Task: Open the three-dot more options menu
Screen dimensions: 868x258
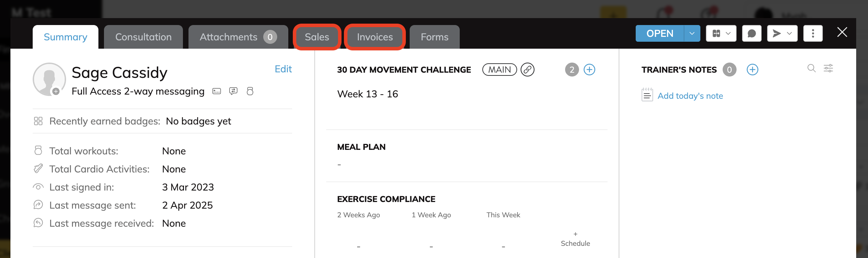Action: click(x=813, y=33)
